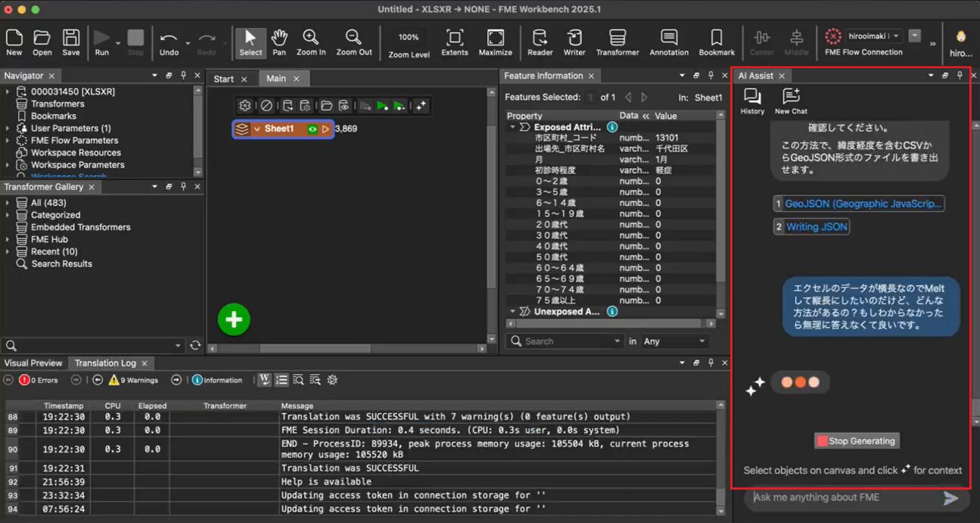The image size is (980, 523).
Task: Add a Reader from toolbar
Action: [540, 42]
